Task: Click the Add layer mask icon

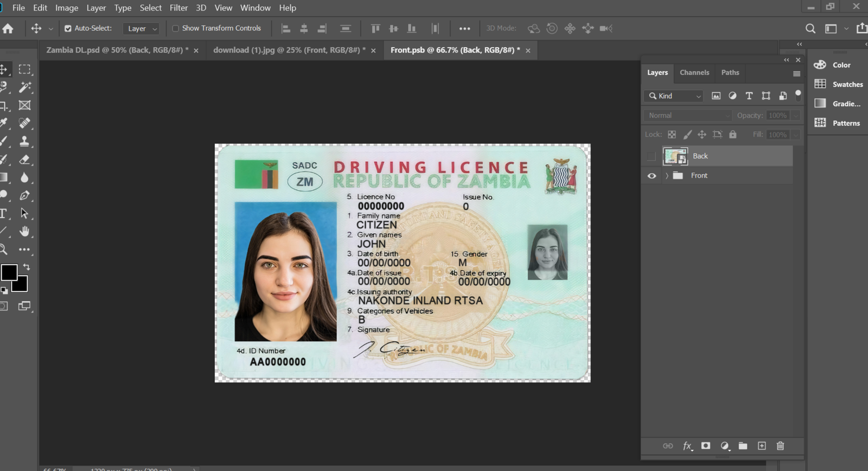Action: click(706, 445)
